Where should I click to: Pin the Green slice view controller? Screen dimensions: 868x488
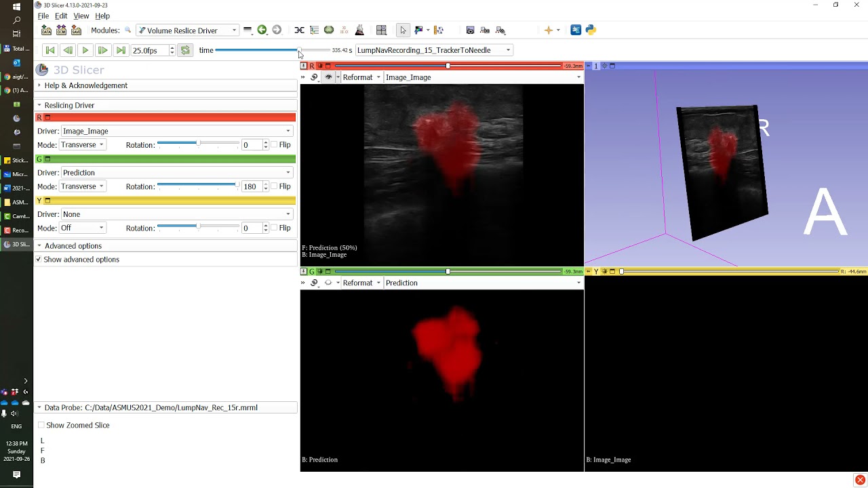(304, 271)
